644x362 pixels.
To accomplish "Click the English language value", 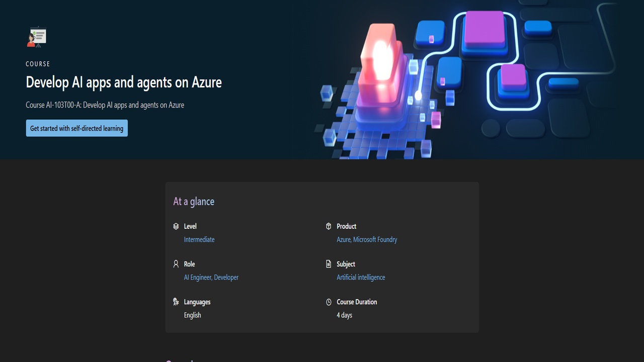I will (193, 315).
